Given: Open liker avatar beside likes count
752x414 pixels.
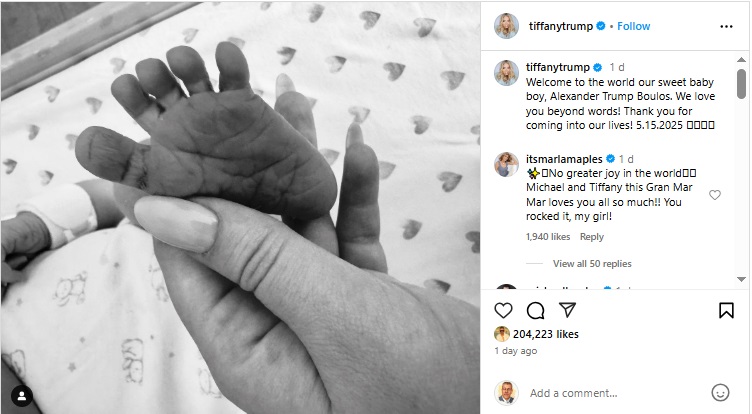Looking at the screenshot, I should tap(502, 334).
